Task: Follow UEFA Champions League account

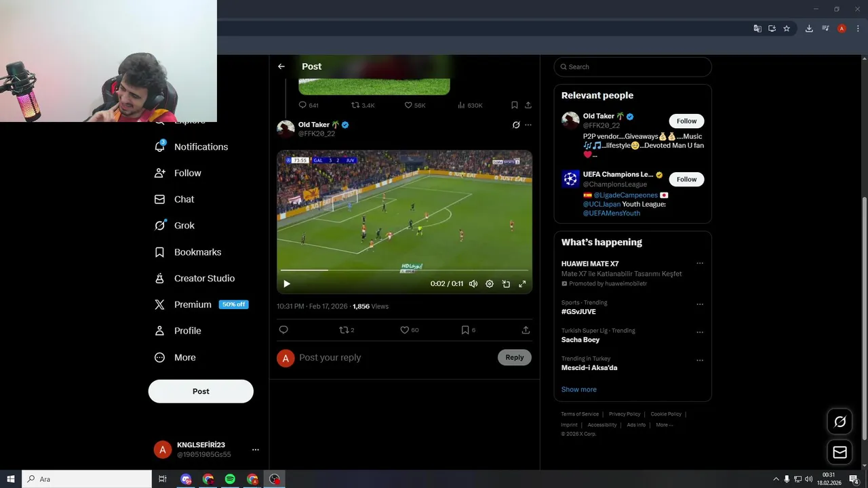Action: pos(686,179)
